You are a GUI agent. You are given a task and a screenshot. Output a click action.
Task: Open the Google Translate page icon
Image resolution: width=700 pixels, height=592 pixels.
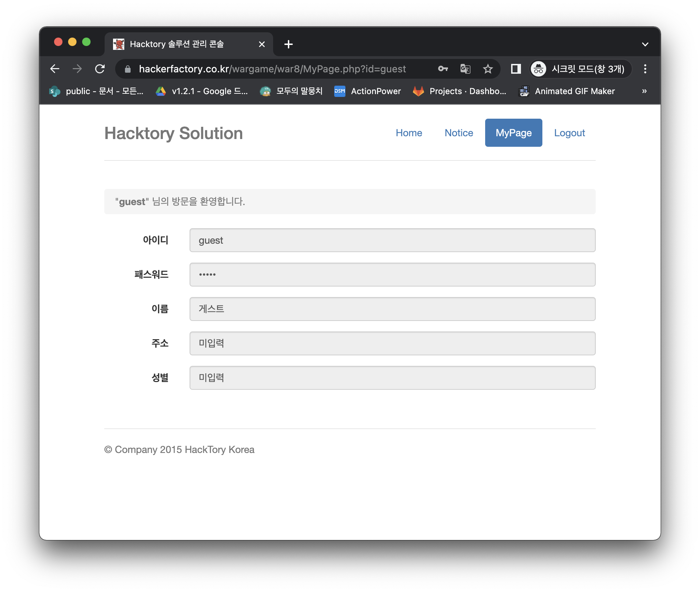tap(465, 69)
